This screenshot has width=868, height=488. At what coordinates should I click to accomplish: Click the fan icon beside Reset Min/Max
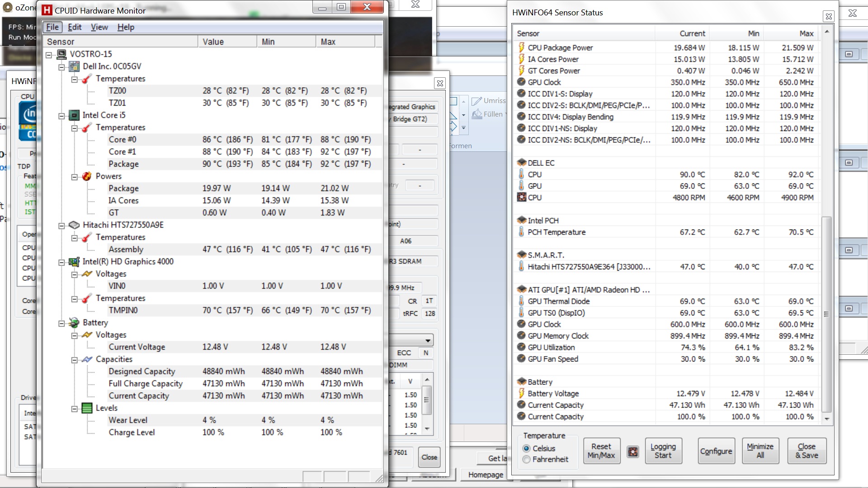pos(633,451)
